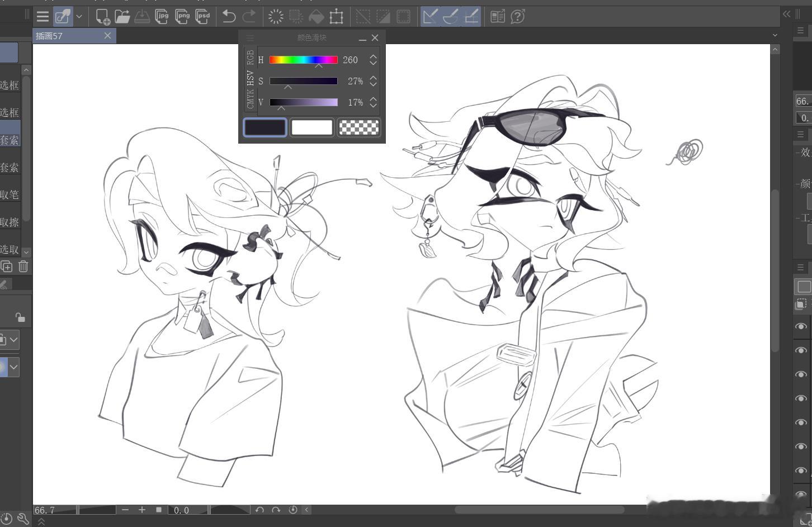
Task: Open the lower dropdown beside the brush preview
Action: (13, 367)
